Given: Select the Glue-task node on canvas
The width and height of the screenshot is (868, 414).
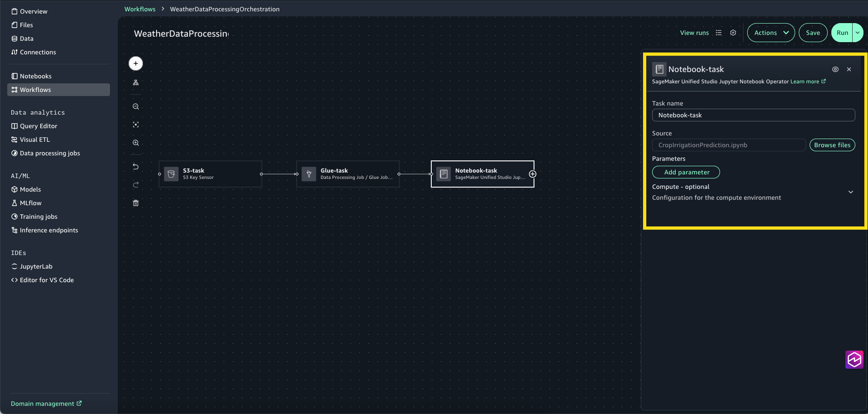Looking at the screenshot, I should point(348,174).
